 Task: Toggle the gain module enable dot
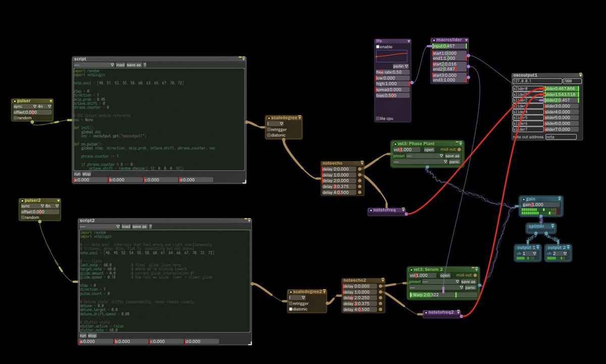(523, 199)
